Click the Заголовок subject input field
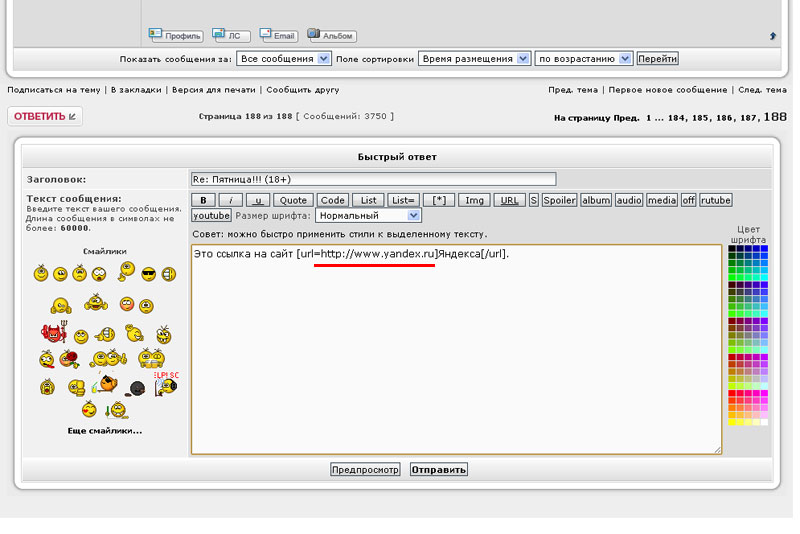The width and height of the screenshot is (800, 534). tap(373, 179)
